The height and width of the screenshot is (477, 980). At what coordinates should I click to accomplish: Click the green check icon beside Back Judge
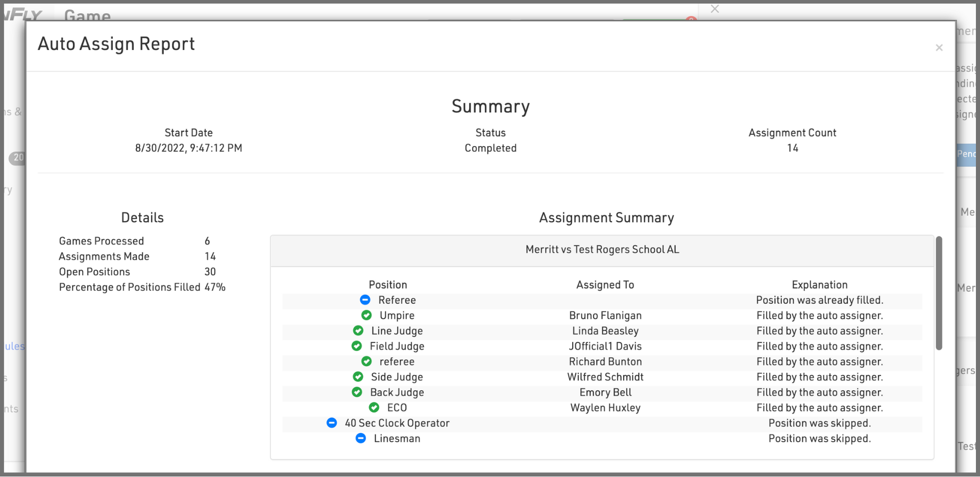[357, 392]
